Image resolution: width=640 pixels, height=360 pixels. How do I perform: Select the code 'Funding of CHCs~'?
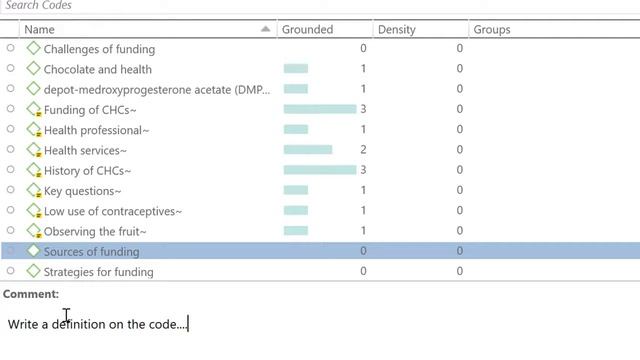(90, 110)
